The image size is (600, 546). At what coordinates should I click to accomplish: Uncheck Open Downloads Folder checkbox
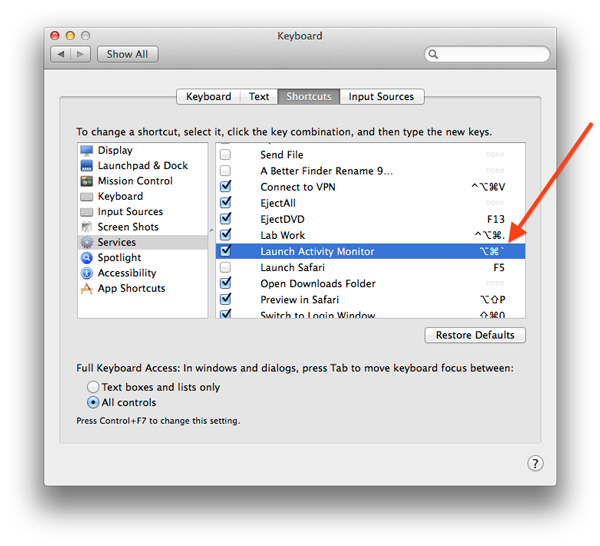point(225,283)
